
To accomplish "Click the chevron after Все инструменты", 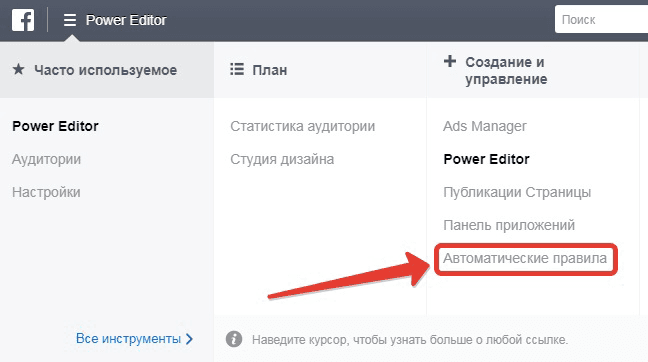I will click(x=189, y=339).
